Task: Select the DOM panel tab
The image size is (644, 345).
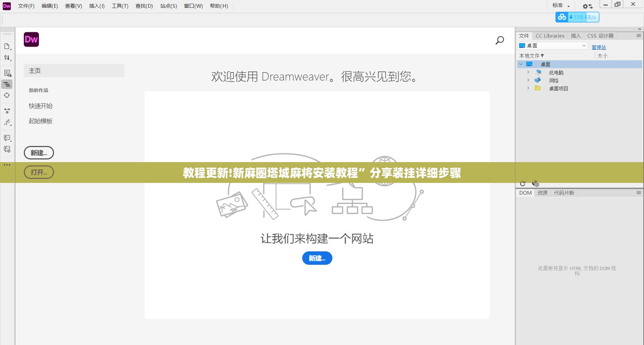Action: coord(525,193)
